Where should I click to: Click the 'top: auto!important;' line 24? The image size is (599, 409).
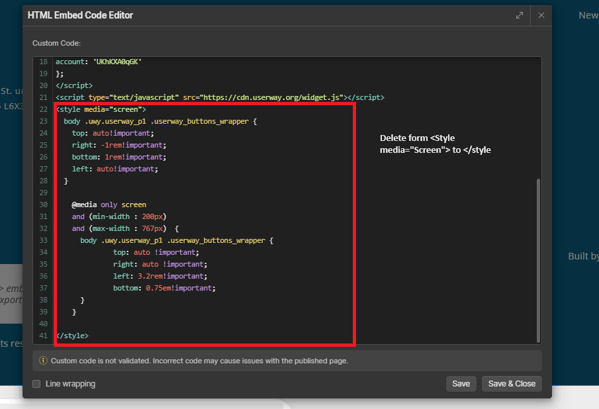coord(113,133)
